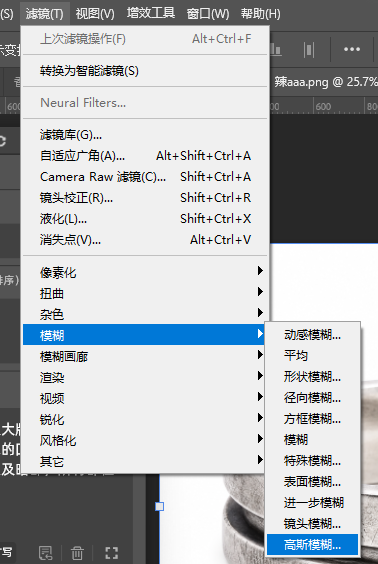Open Camera Raw 滤镜(C)...
This screenshot has width=378, height=564.
145,177
